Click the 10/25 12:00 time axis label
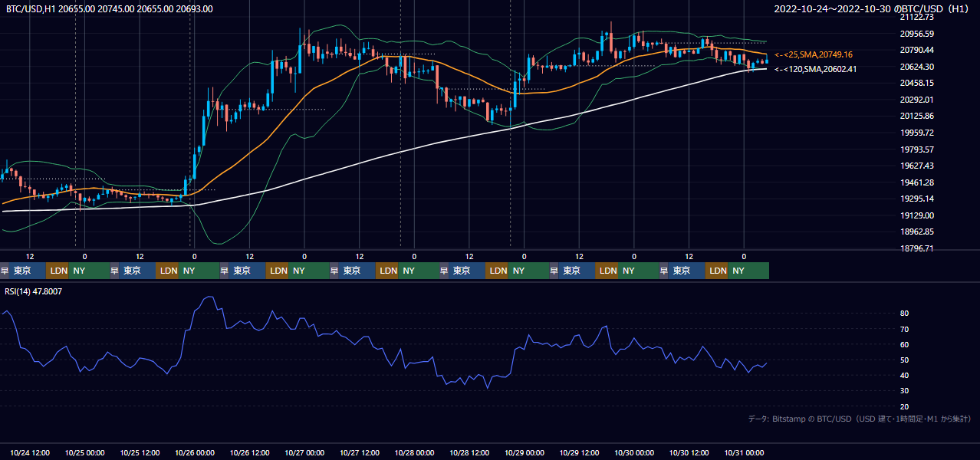The width and height of the screenshot is (980, 460). [x=140, y=453]
